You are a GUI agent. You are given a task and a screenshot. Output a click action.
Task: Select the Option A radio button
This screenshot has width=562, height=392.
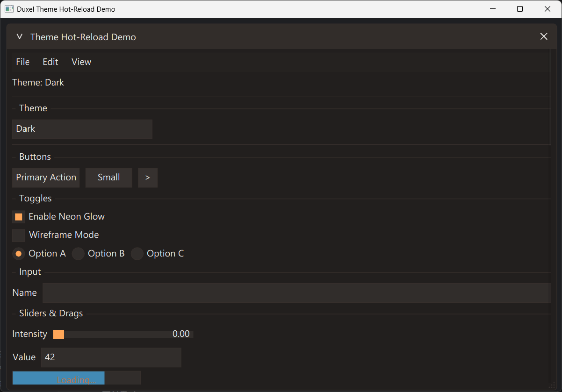pyautogui.click(x=19, y=254)
